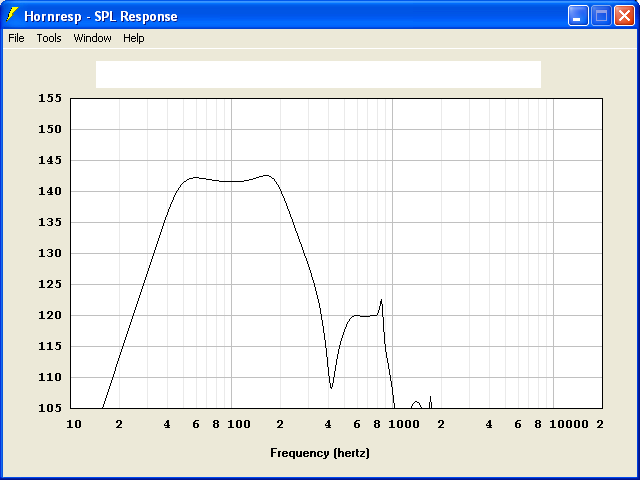Screen dimensions: 640x480
Task: Click the 155 value on the vertical axis
Action: point(50,98)
